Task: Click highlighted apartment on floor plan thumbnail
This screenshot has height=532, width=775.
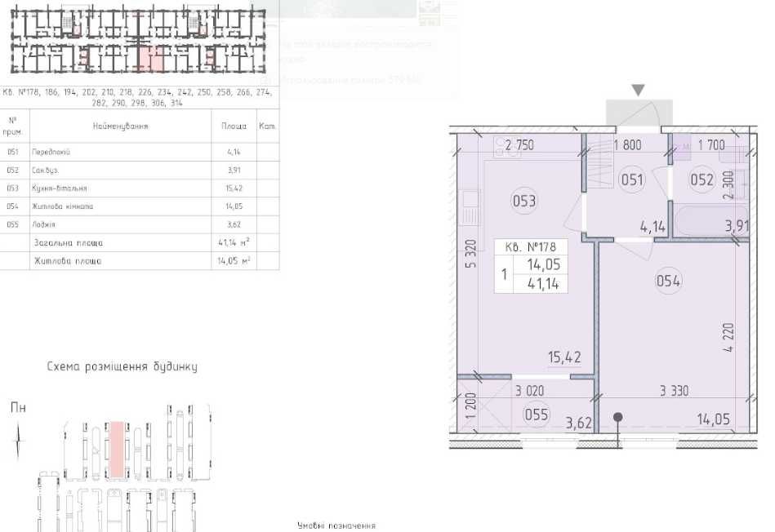Action: [x=150, y=58]
